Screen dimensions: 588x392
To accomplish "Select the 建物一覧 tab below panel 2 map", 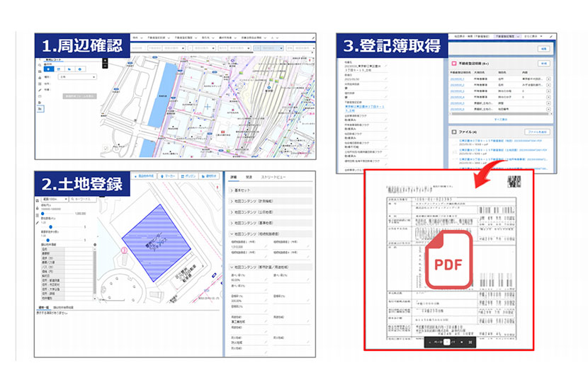I will pyautogui.click(x=44, y=307).
